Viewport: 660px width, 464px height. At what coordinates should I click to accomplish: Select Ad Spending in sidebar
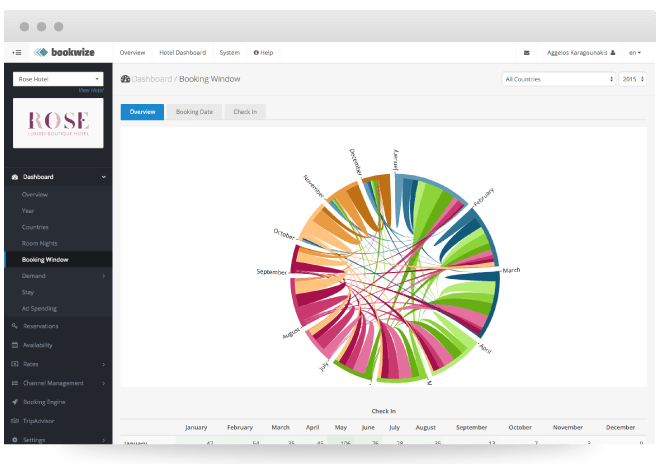coord(39,308)
